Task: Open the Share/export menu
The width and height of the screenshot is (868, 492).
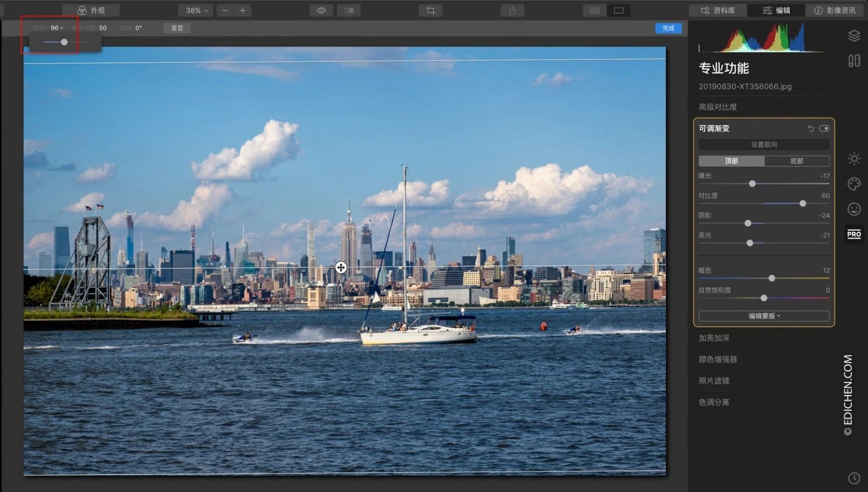Action: (x=512, y=10)
